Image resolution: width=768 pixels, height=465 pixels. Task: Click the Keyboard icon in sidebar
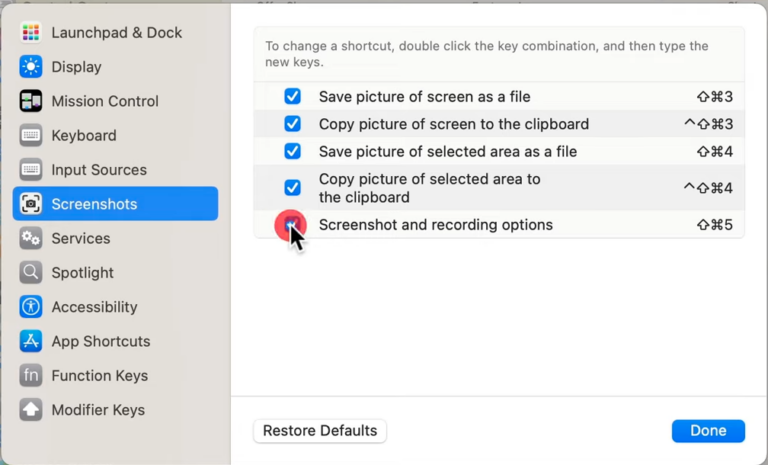click(x=30, y=135)
